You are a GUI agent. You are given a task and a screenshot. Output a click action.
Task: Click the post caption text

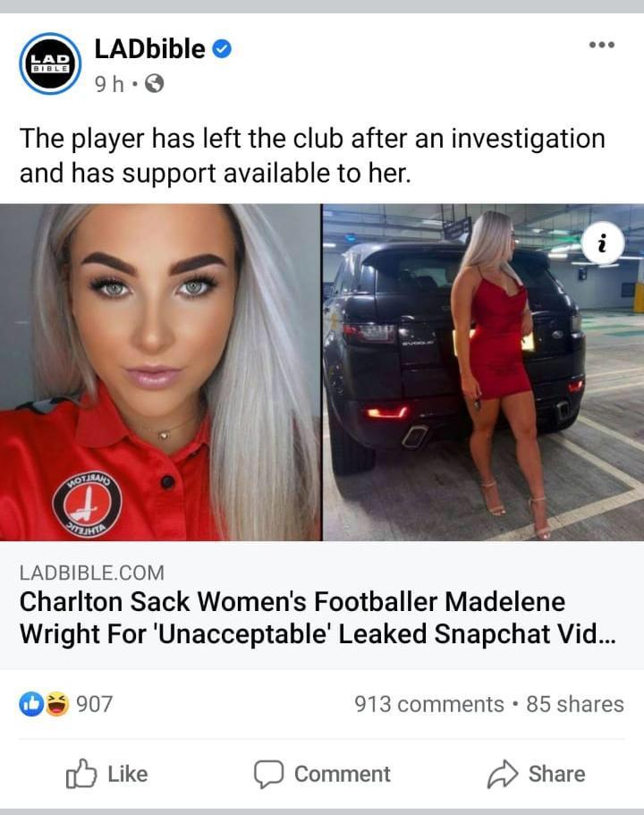[312, 156]
